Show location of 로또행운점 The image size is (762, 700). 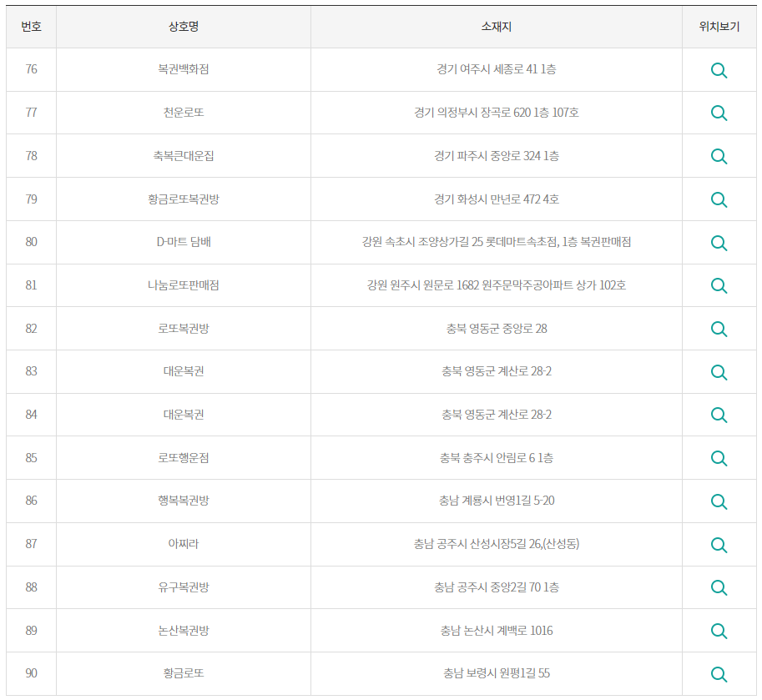(x=719, y=458)
